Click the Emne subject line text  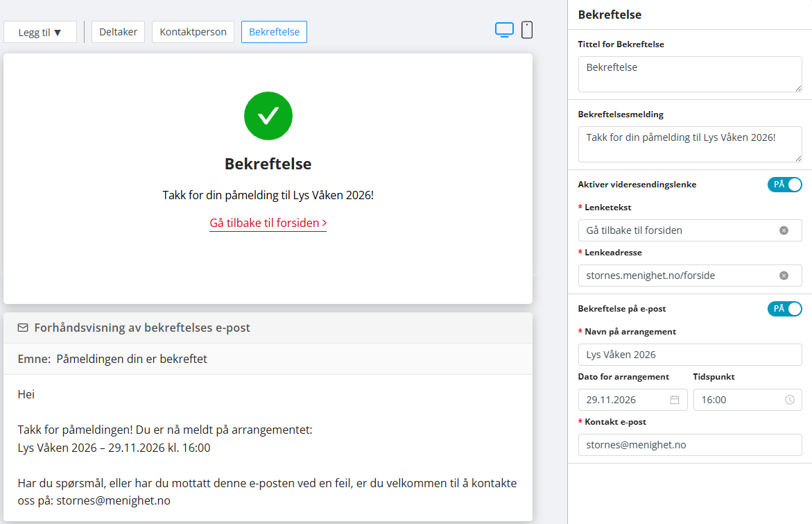[112, 359]
